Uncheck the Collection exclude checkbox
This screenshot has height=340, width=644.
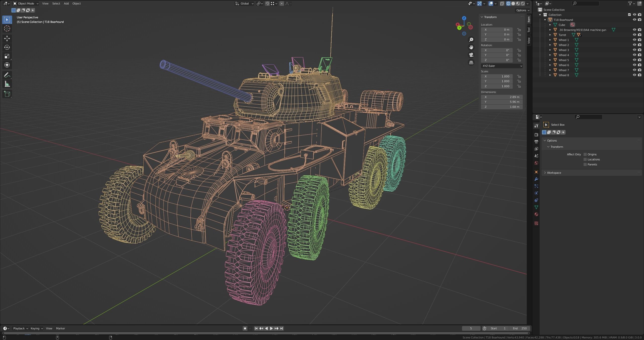tap(629, 15)
